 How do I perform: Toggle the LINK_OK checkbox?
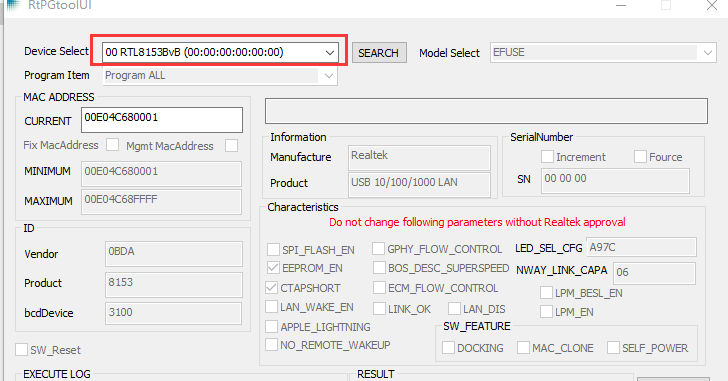coord(379,308)
